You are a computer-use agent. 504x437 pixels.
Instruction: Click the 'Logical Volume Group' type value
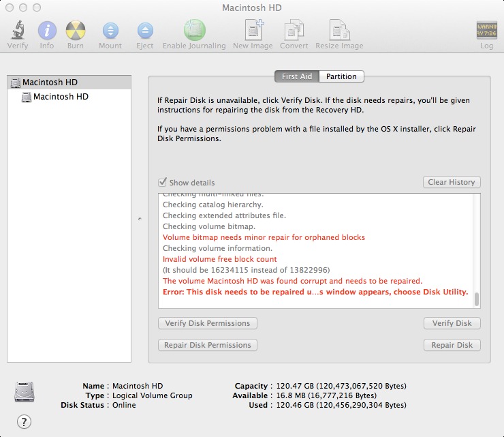tap(152, 395)
